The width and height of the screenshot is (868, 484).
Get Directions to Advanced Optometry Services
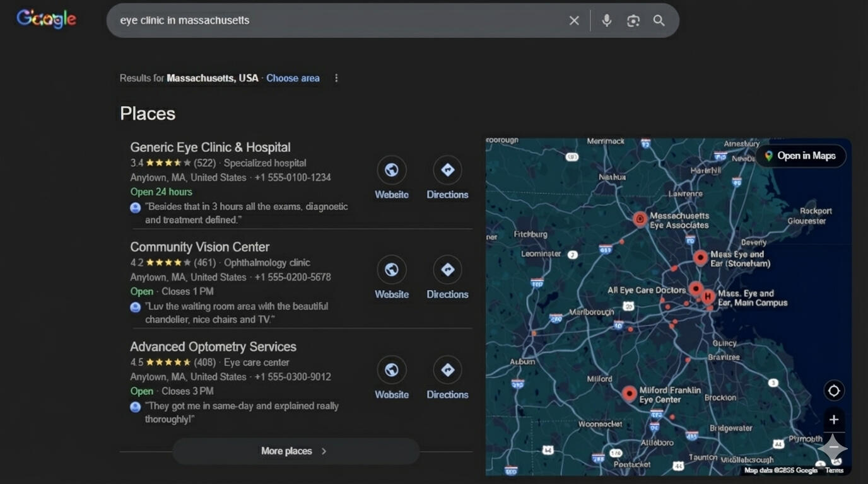point(447,370)
